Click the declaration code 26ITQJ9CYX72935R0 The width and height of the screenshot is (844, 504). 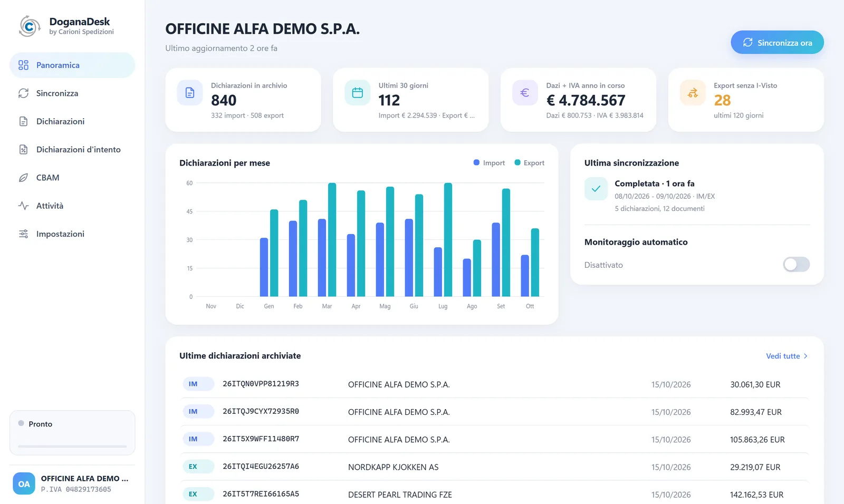pos(261,411)
